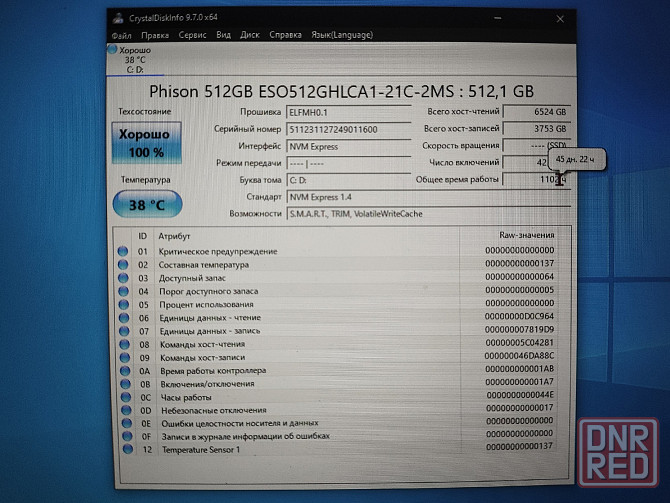Open the Справка menu
670x503 pixels.
point(285,35)
